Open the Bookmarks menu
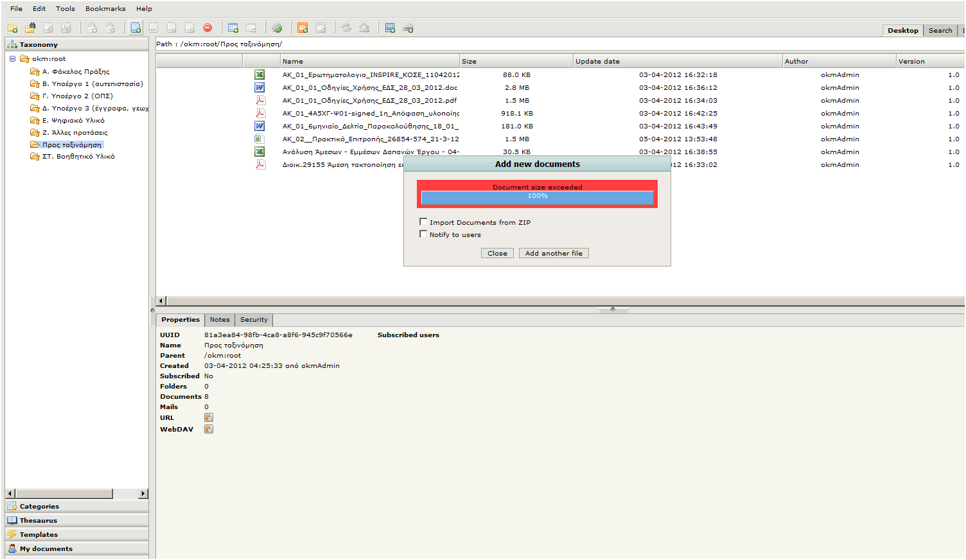Screen dimensions: 966x560 click(105, 9)
